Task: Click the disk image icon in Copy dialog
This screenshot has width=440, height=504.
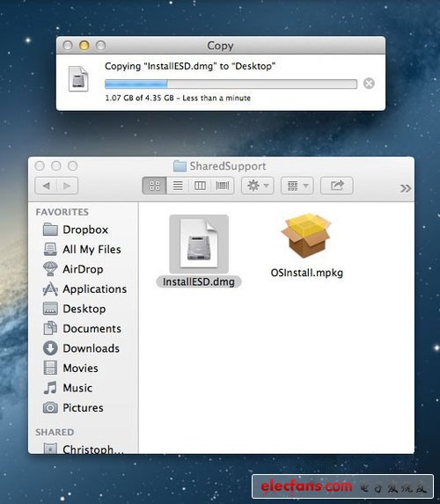Action: pyautogui.click(x=78, y=79)
